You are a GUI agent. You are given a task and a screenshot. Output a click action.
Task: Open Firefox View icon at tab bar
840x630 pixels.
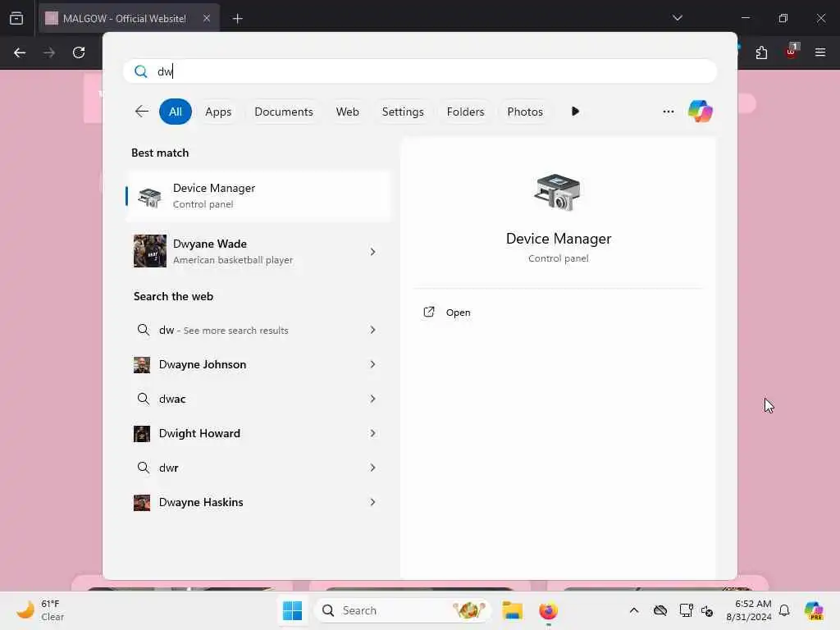[x=16, y=18]
